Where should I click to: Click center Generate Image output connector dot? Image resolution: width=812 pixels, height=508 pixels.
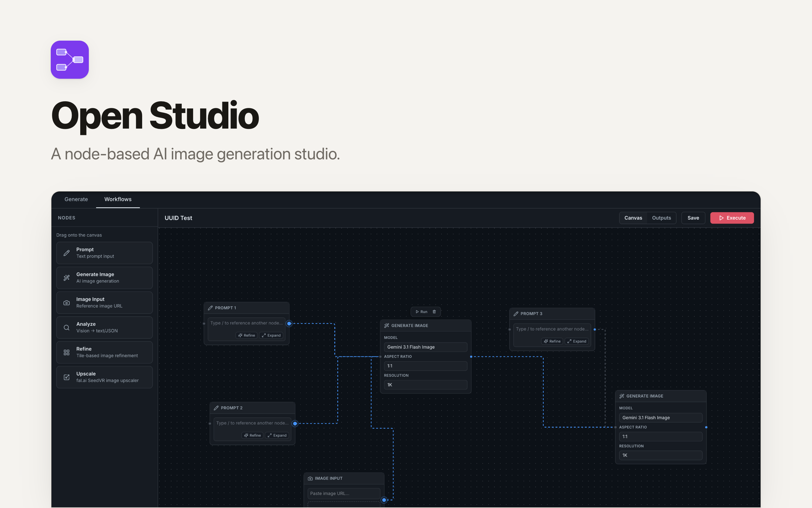[471, 357]
